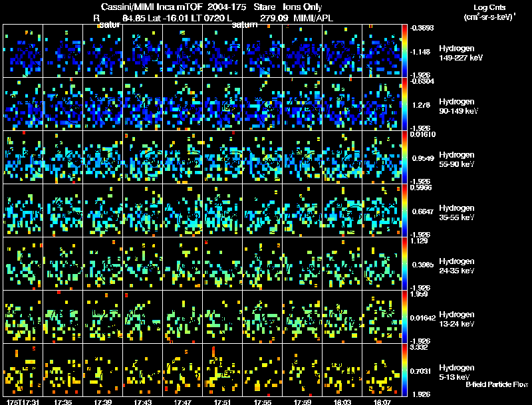Open the 90-149 keV image panel at 17:43
This screenshot has height=405, width=532.
coord(142,104)
